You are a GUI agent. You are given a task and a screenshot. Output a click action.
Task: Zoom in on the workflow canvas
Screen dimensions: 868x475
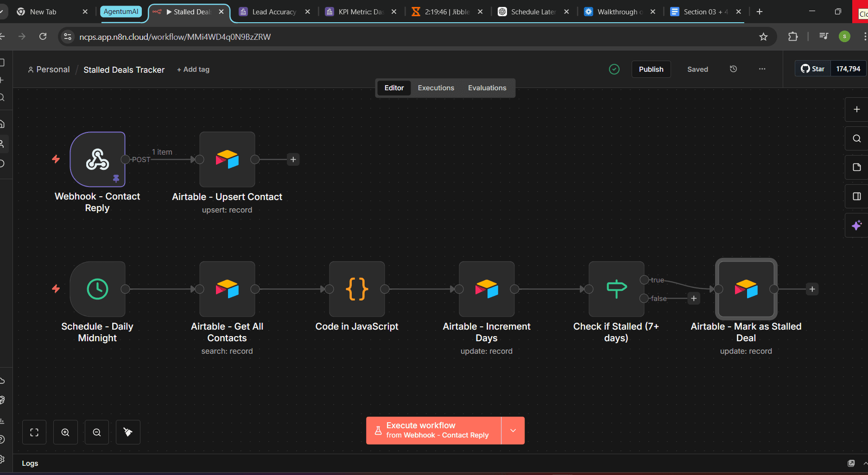click(x=65, y=432)
